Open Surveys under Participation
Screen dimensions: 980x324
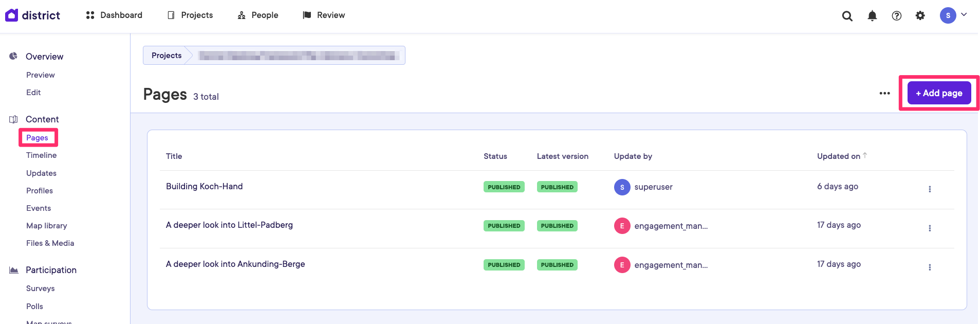(40, 289)
